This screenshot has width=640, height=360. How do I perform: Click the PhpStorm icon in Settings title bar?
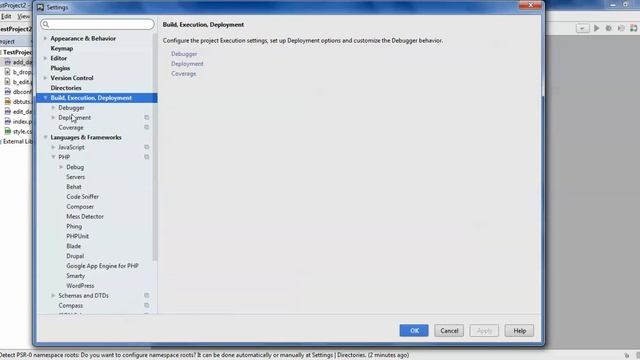[x=40, y=7]
